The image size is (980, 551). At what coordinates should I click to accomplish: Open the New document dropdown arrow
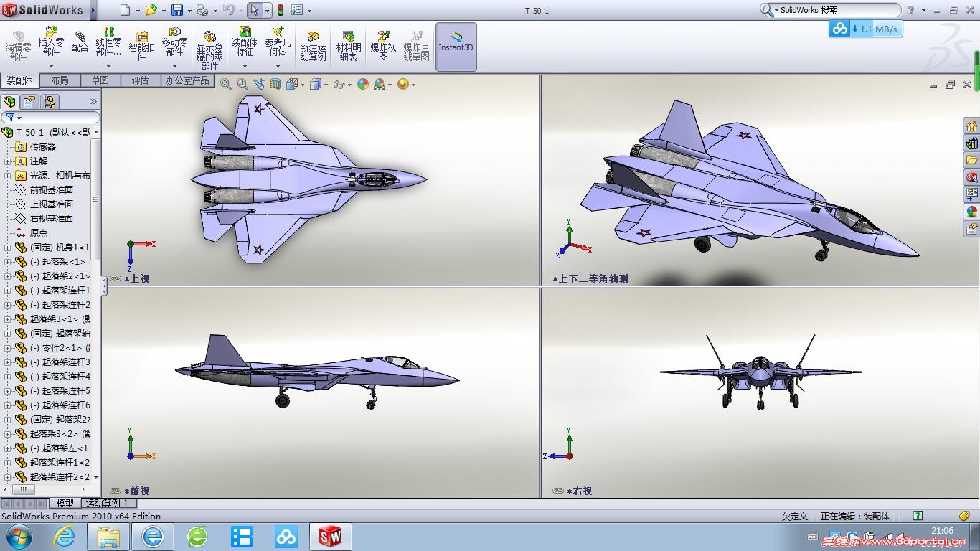[137, 11]
